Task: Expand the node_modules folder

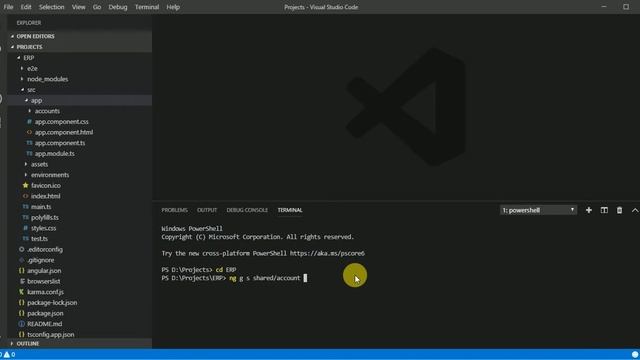Action: tap(80, 79)
